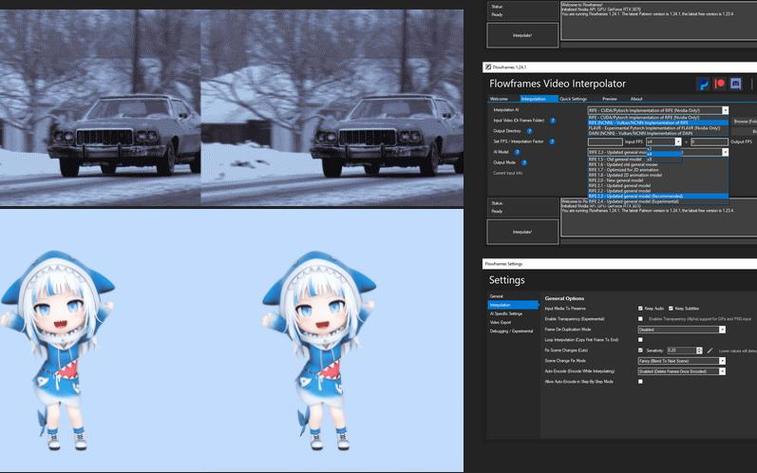Switch to the About tab
Screen dimensions: 757x473
[636, 99]
